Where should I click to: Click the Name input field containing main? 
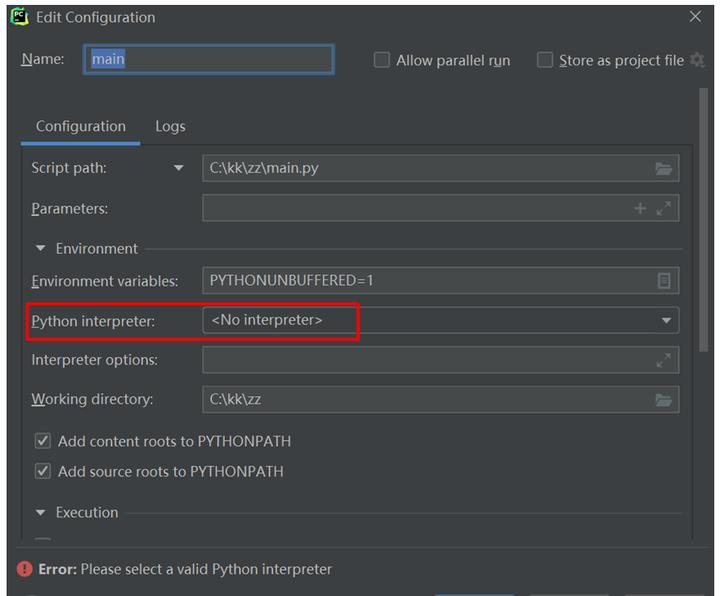click(x=208, y=60)
